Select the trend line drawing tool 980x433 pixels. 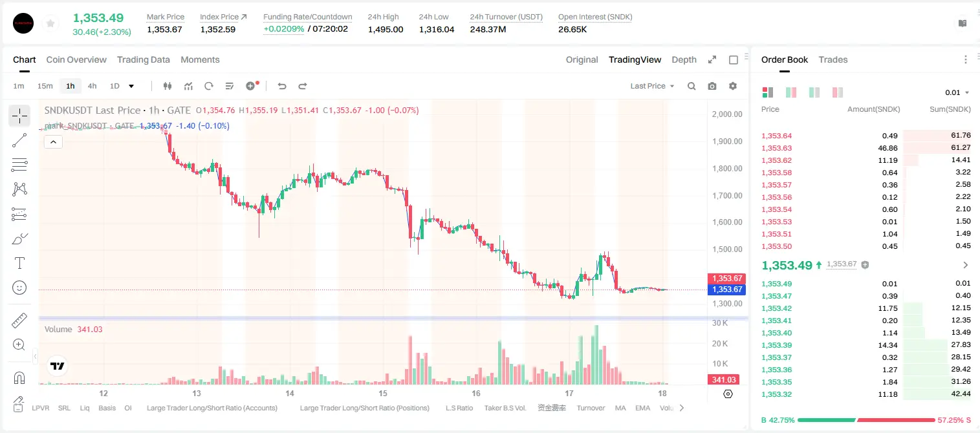(19, 140)
